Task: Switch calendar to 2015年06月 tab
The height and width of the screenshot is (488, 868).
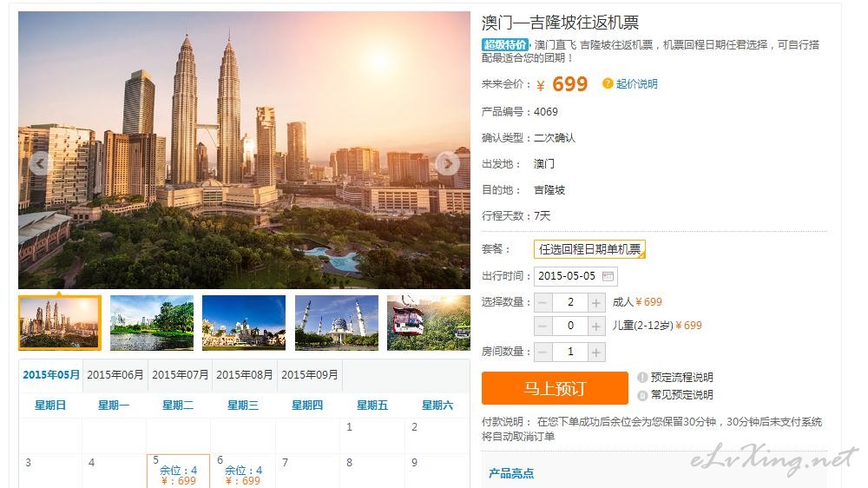Action: (115, 375)
